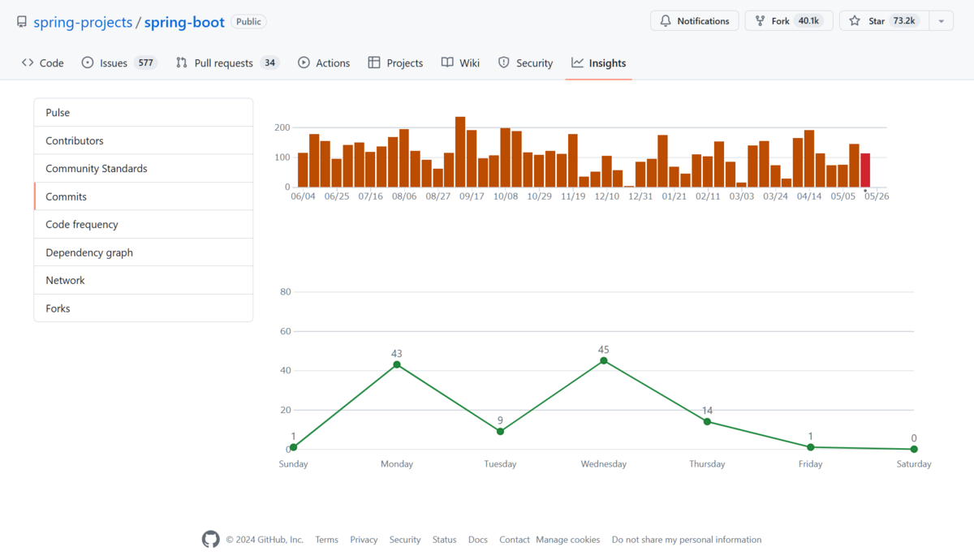Click the Pull requests tab icon
This screenshot has height=560, width=974.
tap(182, 62)
